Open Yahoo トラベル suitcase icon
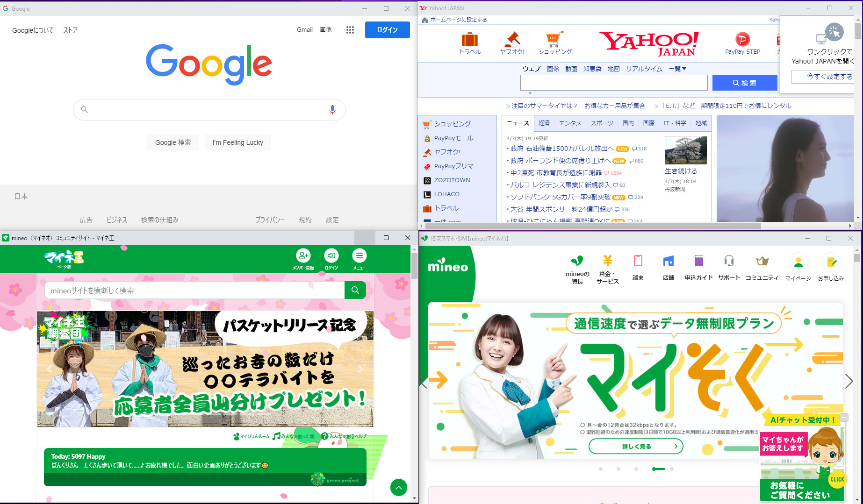This screenshot has width=863, height=504. tap(470, 40)
